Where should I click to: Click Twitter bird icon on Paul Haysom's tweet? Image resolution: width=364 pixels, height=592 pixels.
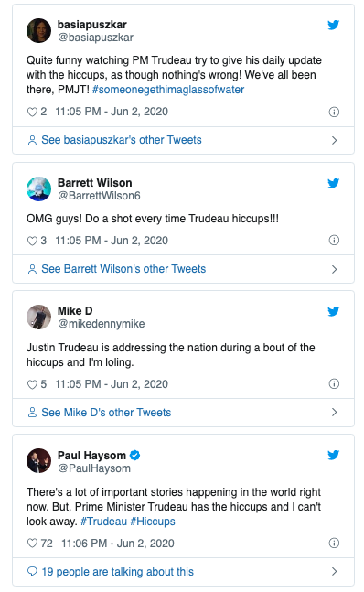pos(334,455)
